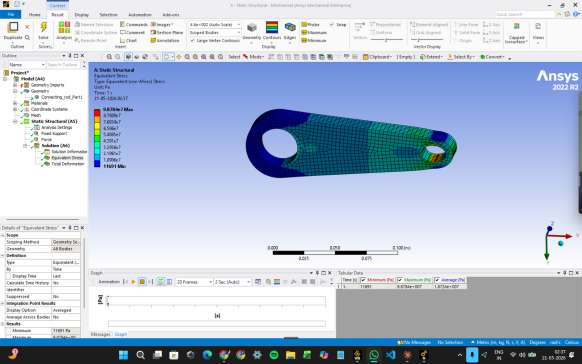Toggle the Maximum [Pa] column checkbox
Viewport: 582px width, 364px height.
pos(400,280)
